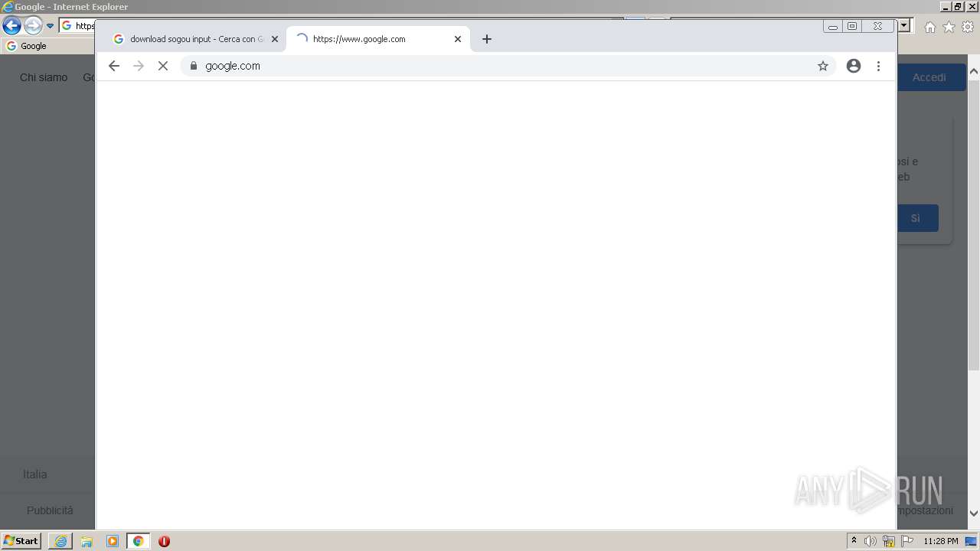Open the 'Chi siamo' link
This screenshot has height=551, width=980.
[44, 77]
